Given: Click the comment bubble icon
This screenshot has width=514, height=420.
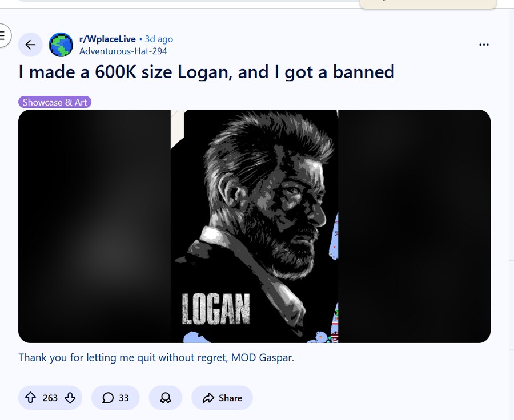Looking at the screenshot, I should coord(108,398).
